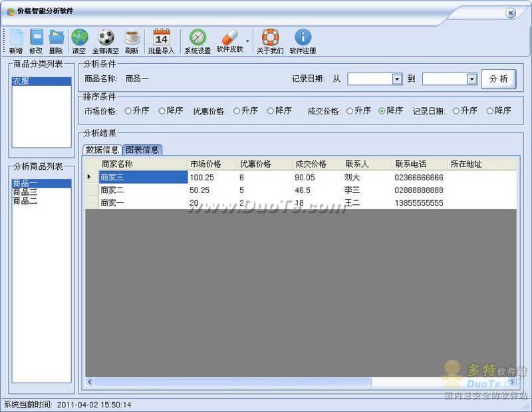Select 记录日期 升序 radio button
The height and width of the screenshot is (412, 532).
pos(456,110)
